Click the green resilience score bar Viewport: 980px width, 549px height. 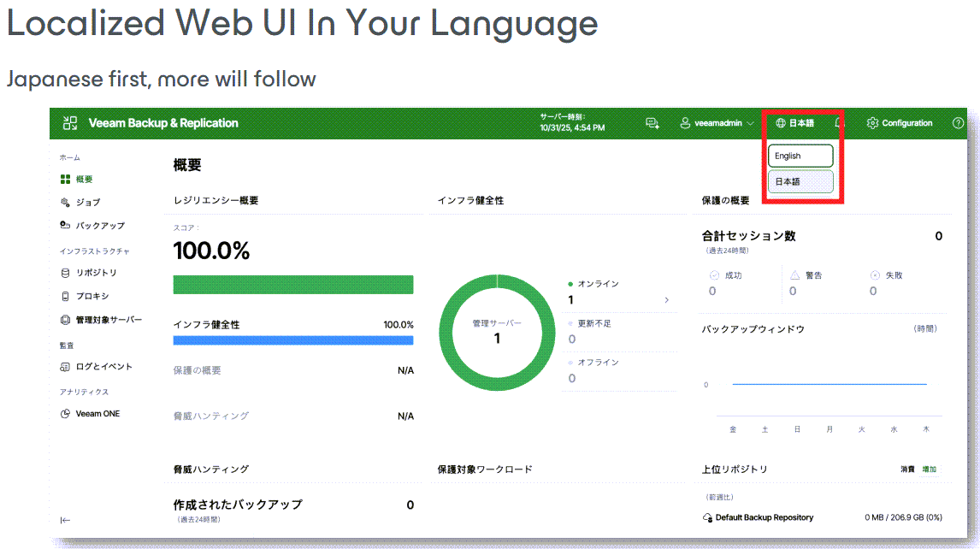tap(292, 285)
